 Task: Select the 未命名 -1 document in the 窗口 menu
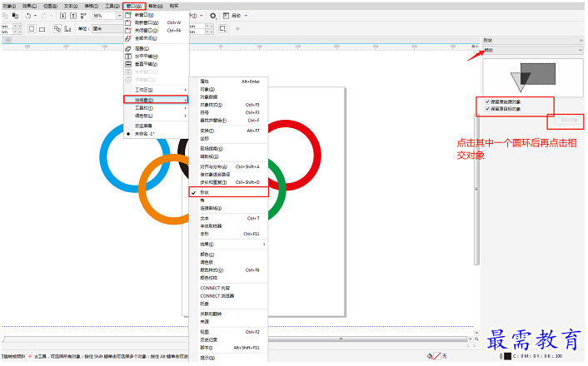tap(156, 134)
